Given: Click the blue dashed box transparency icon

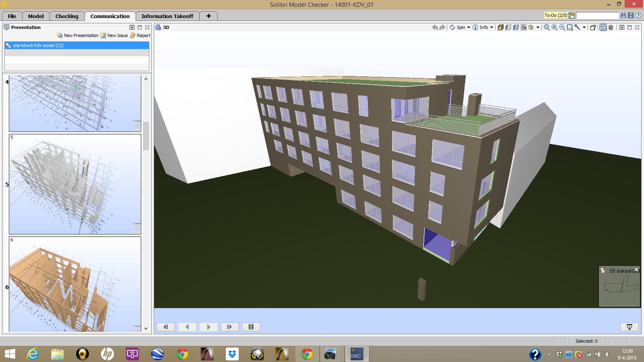Looking at the screenshot, I should coord(516,27).
